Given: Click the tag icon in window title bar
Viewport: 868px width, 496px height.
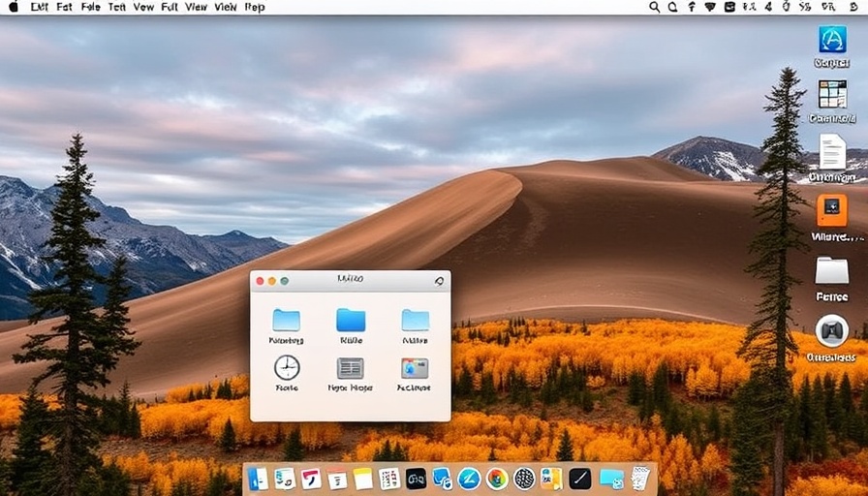Looking at the screenshot, I should point(439,281).
